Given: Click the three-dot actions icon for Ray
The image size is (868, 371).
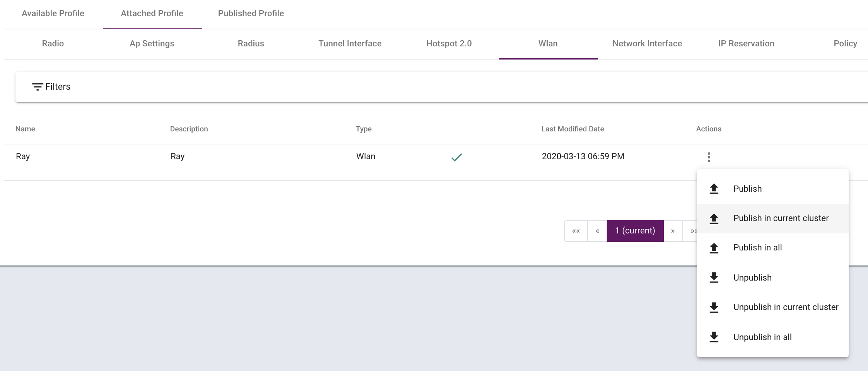Looking at the screenshot, I should (x=709, y=157).
